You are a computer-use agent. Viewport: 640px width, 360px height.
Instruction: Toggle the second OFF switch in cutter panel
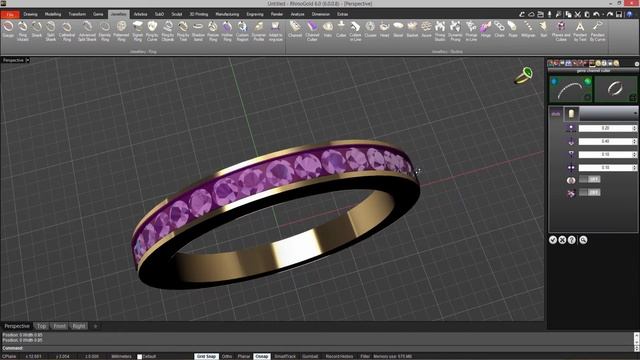[x=590, y=192]
